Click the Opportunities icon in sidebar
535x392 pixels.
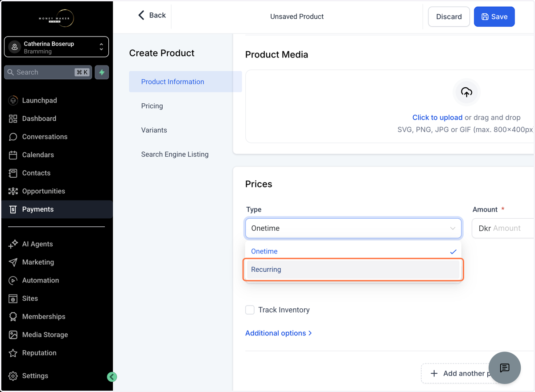tap(13, 191)
